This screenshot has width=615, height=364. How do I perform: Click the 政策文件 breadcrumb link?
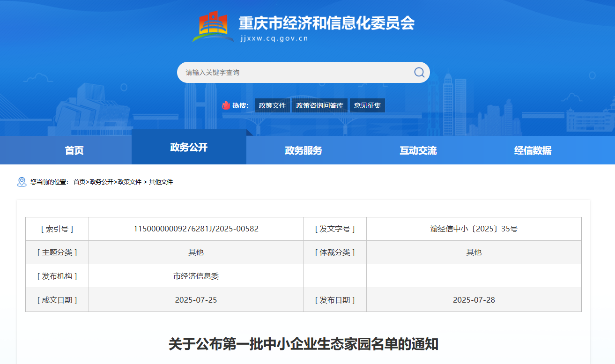click(129, 182)
